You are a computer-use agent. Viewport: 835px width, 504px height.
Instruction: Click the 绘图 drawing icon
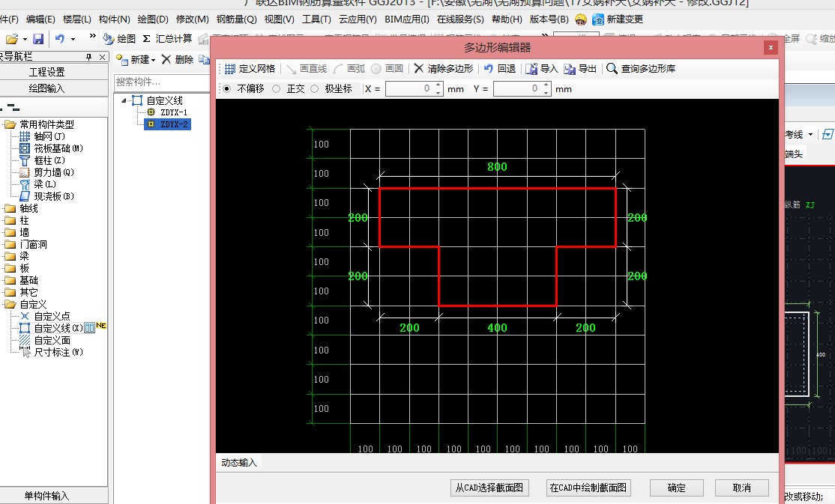[x=109, y=39]
